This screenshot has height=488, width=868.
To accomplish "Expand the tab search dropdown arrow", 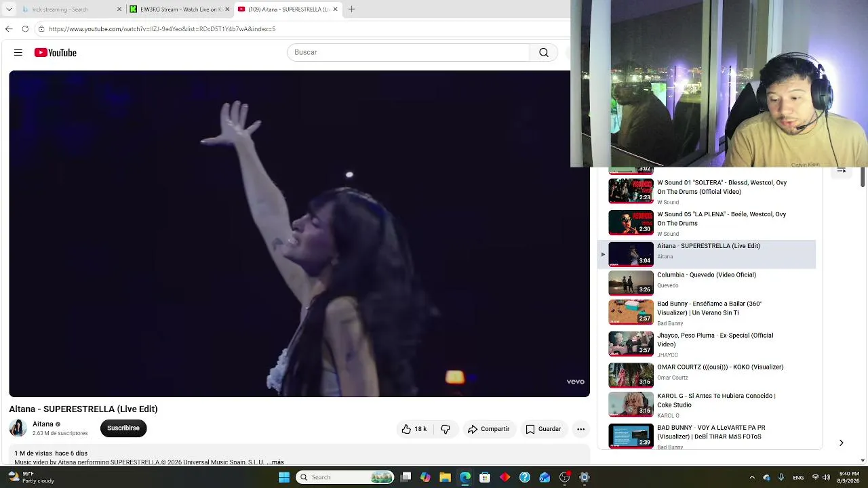I will coord(9,9).
